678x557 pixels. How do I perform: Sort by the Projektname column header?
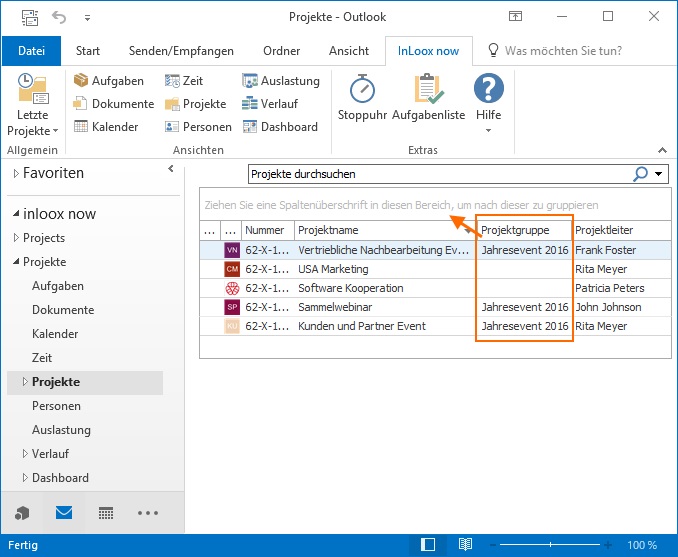384,230
